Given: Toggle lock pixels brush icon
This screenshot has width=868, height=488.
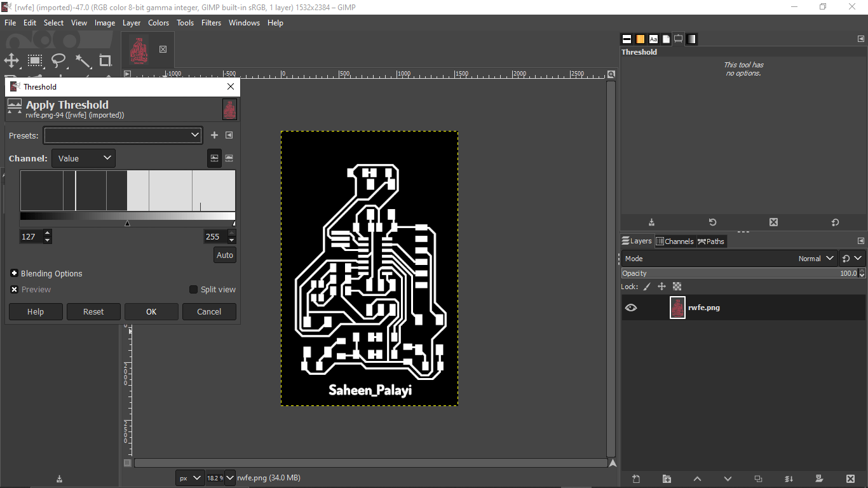Looking at the screenshot, I should (647, 287).
